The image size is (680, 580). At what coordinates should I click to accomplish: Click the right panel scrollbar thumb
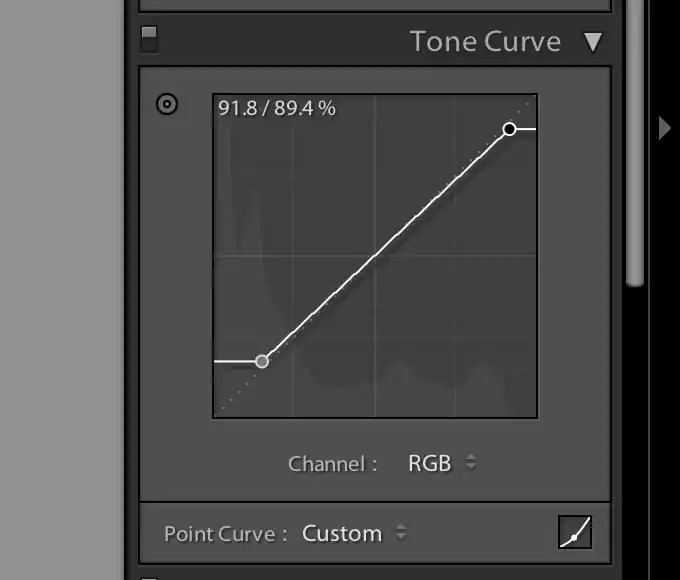click(635, 143)
